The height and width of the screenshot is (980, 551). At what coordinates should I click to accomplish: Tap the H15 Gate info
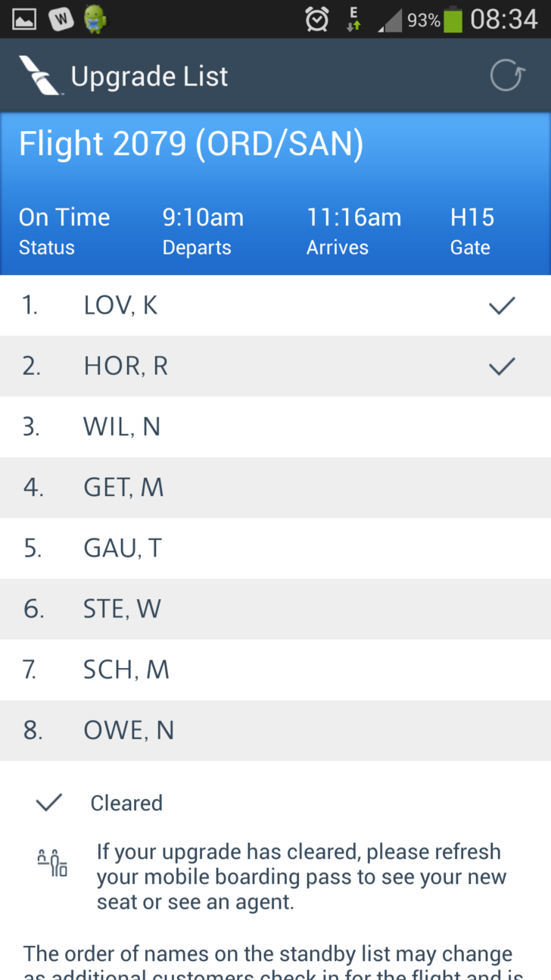472,231
